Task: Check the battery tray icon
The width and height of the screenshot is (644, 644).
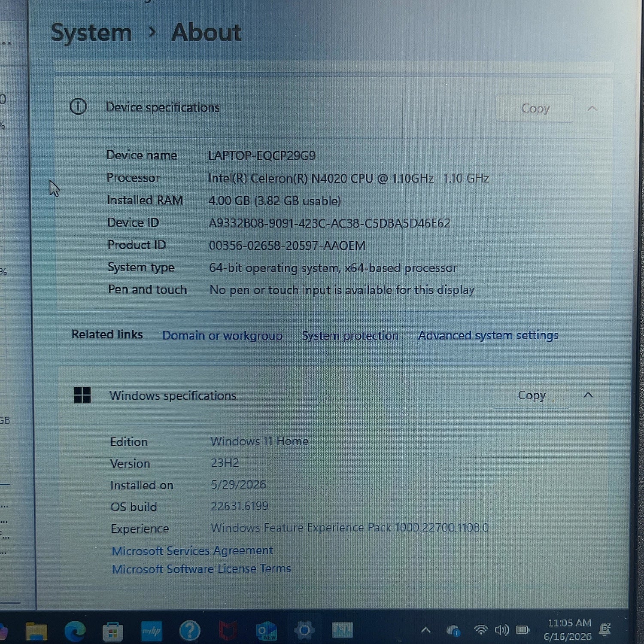Action: coord(522,630)
